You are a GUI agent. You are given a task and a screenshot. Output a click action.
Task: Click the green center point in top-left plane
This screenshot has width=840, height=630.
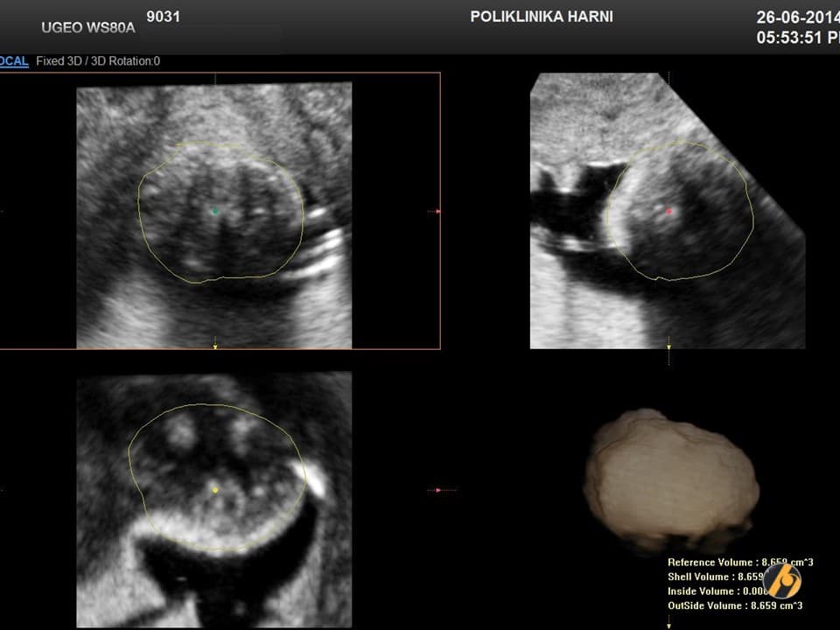pyautogui.click(x=215, y=211)
